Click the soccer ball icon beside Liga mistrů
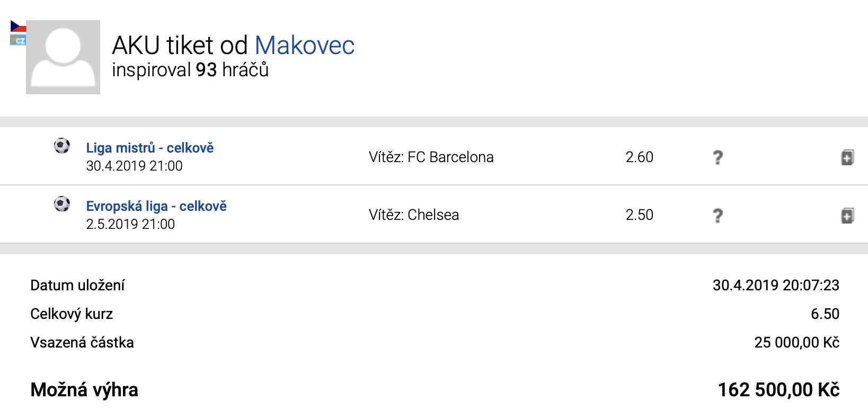868x409 pixels. [x=62, y=146]
